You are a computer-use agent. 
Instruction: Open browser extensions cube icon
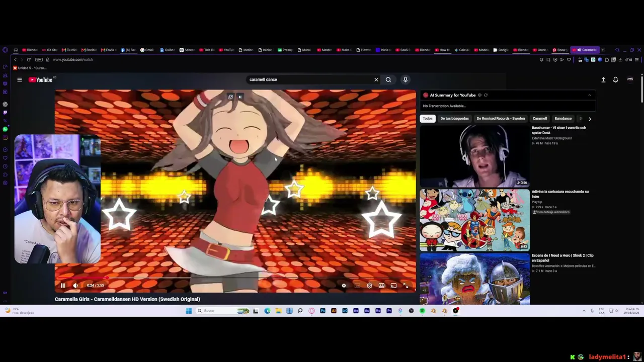(607, 60)
